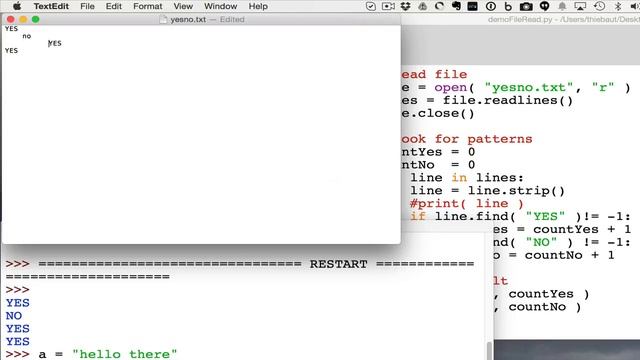Click the last YES line in yesno.txt

[11, 51]
